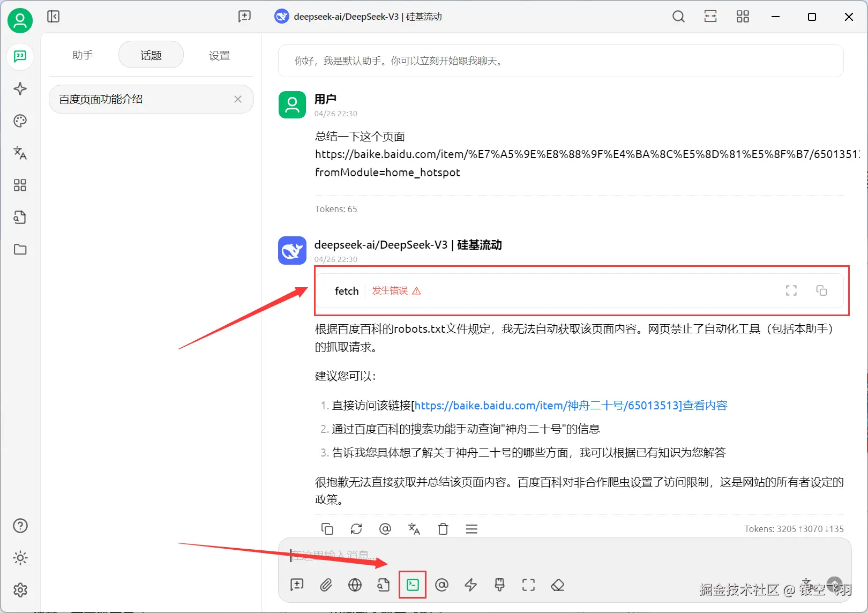Image resolution: width=868 pixels, height=613 pixels.
Task: Clear the conversation messages with the brush icon
Action: 499,585
